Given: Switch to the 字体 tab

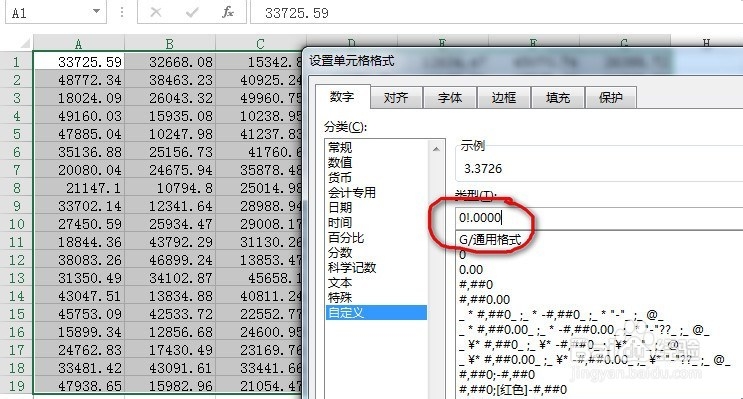Looking at the screenshot, I should click(x=450, y=98).
